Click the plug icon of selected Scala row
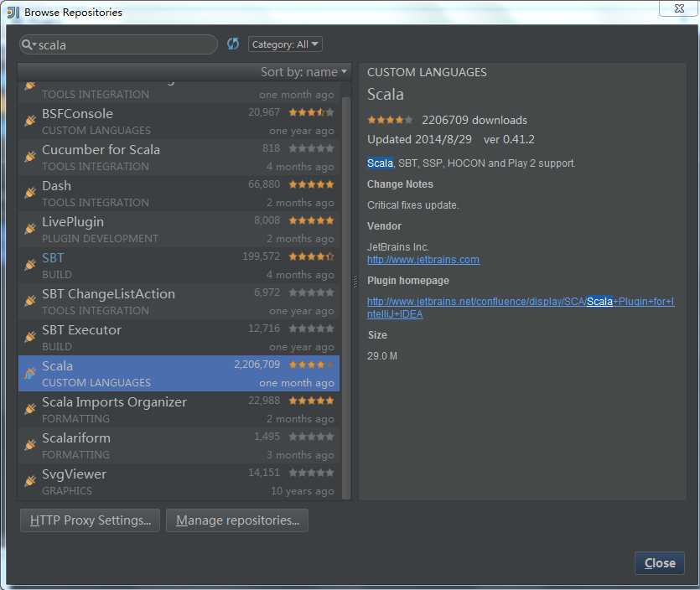The image size is (700, 590). [30, 373]
